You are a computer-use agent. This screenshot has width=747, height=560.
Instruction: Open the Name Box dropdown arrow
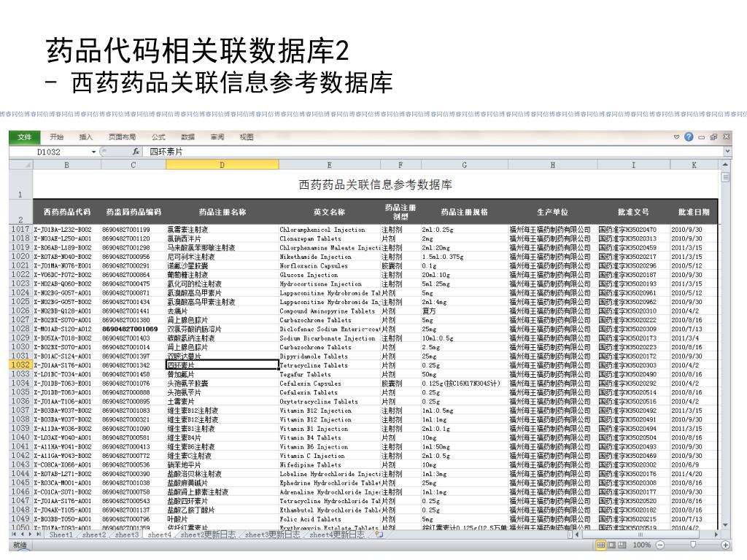(x=93, y=152)
